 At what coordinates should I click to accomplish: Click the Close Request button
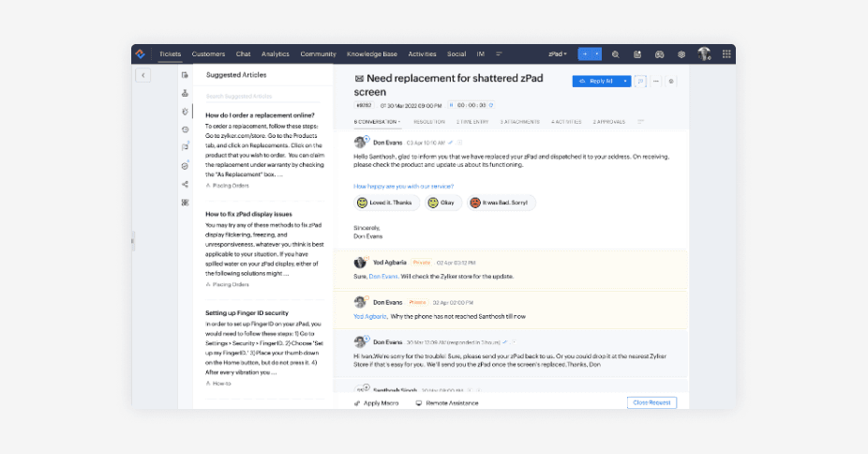click(651, 402)
